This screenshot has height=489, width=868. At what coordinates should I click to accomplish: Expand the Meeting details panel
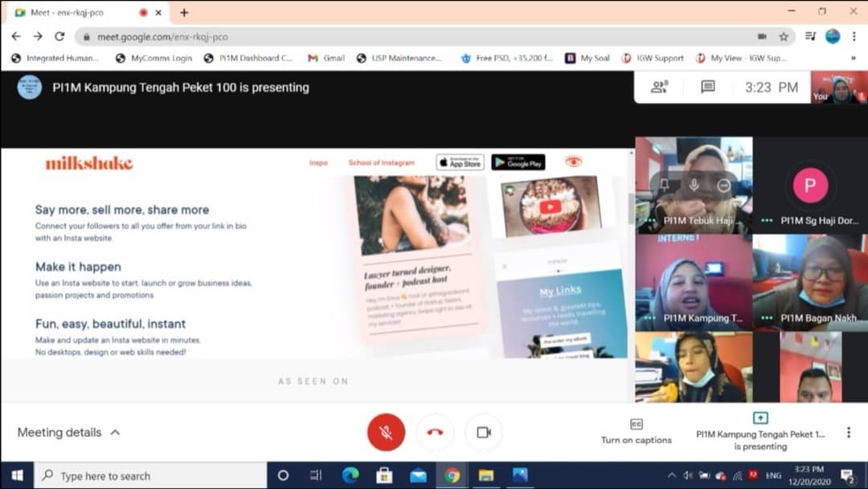[69, 432]
